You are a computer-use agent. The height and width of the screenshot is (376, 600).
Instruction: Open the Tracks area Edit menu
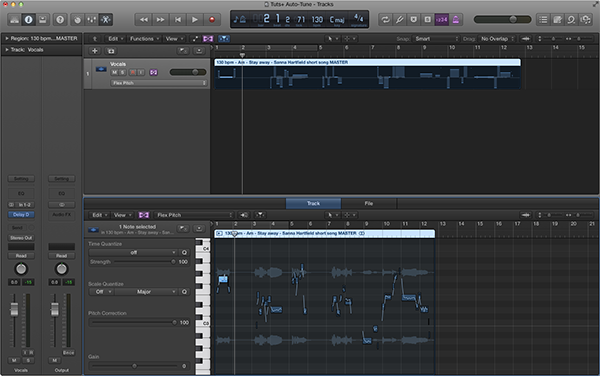click(115, 39)
